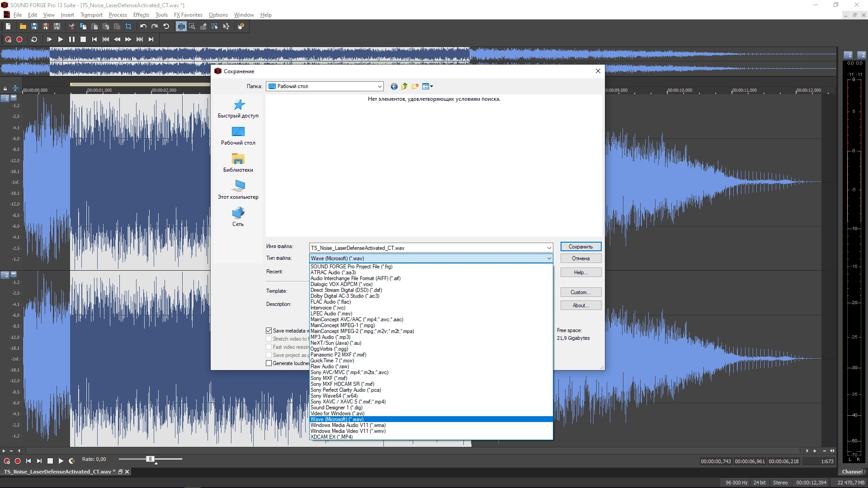The image size is (868, 488).
Task: Click the scrub playback icon beside Rate
Action: click(x=72, y=461)
